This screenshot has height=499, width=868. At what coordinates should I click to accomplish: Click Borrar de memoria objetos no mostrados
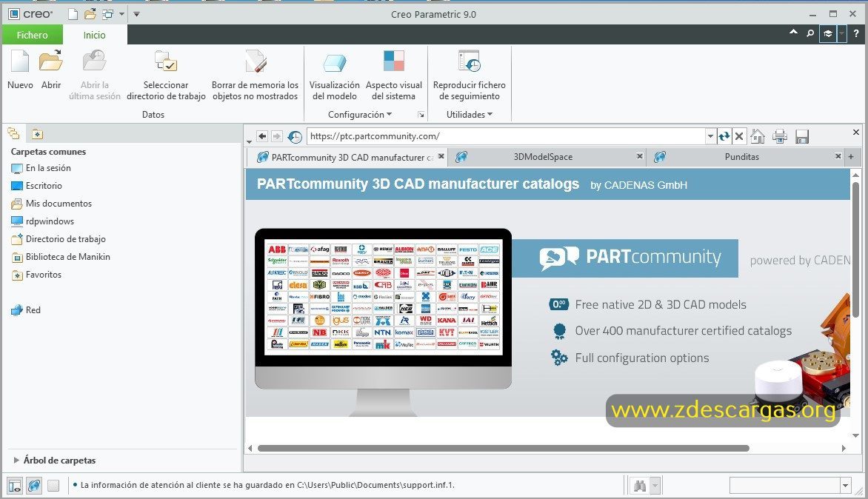click(256, 61)
